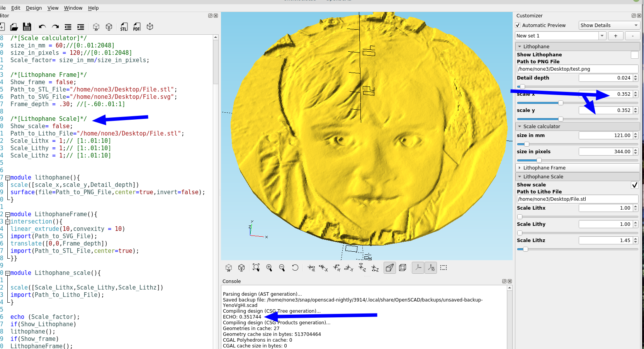Click the size in pixels slider handle

539,160
